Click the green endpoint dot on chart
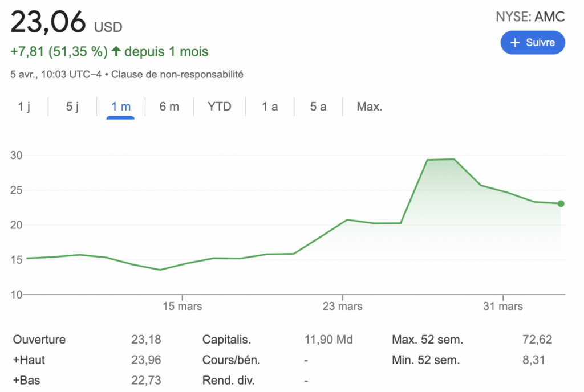 pos(561,203)
